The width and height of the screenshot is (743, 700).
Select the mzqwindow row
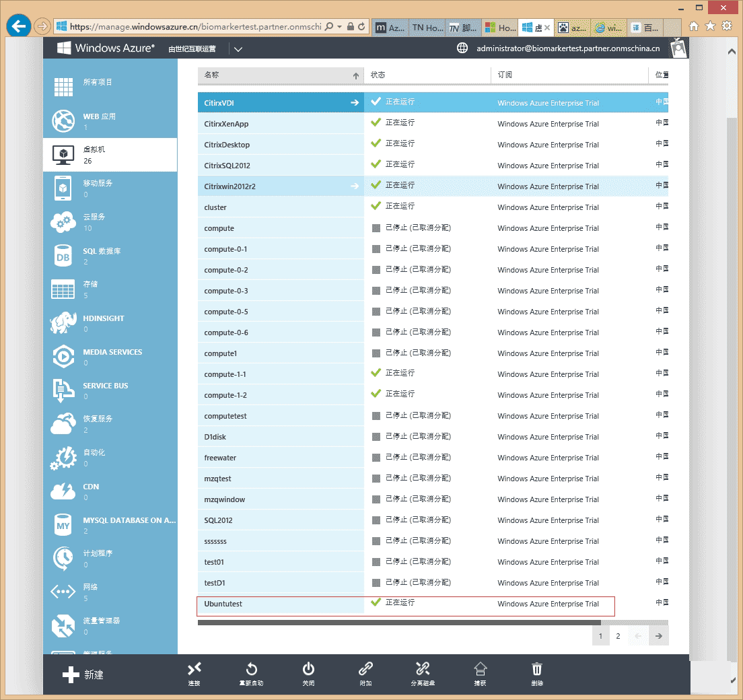click(x=433, y=499)
